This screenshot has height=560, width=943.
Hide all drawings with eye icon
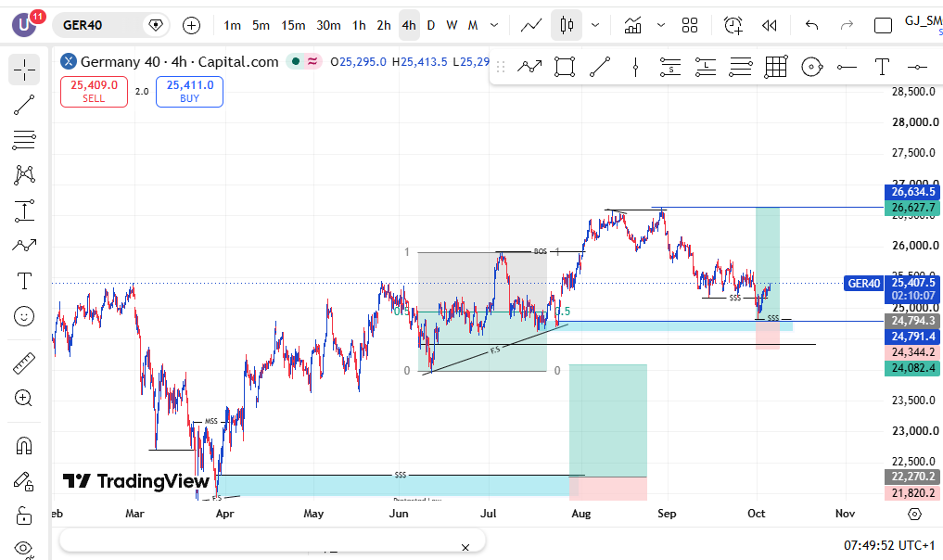pyautogui.click(x=24, y=548)
